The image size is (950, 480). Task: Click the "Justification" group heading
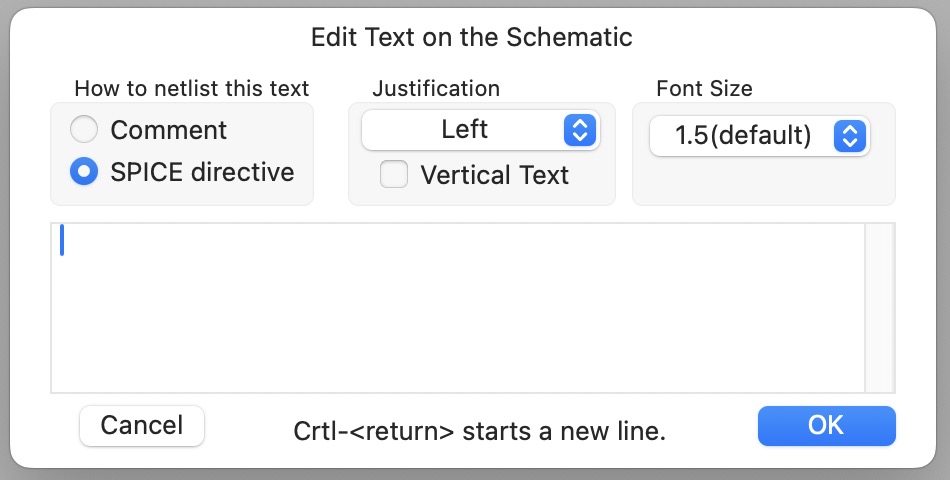(x=436, y=88)
